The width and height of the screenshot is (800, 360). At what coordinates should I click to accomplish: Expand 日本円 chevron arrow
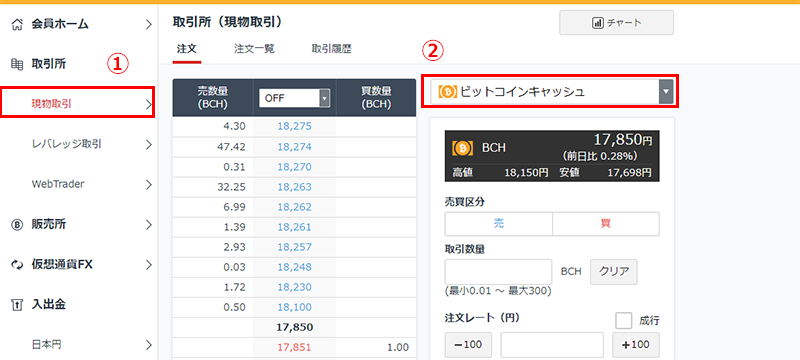148,345
